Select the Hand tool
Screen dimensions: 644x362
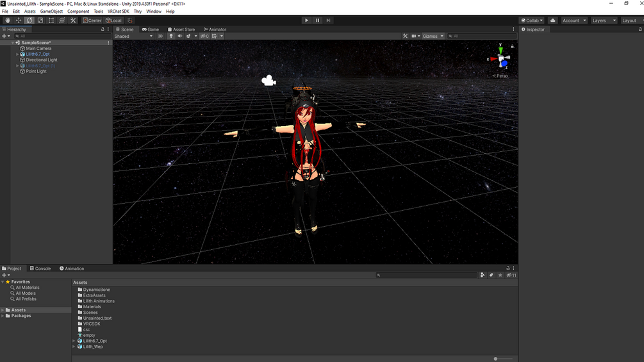tap(8, 20)
